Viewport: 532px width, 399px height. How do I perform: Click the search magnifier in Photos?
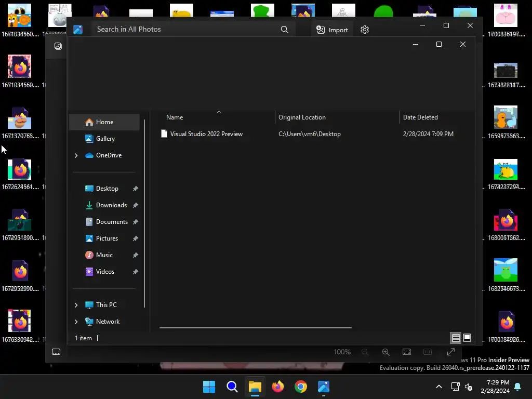[x=285, y=30]
